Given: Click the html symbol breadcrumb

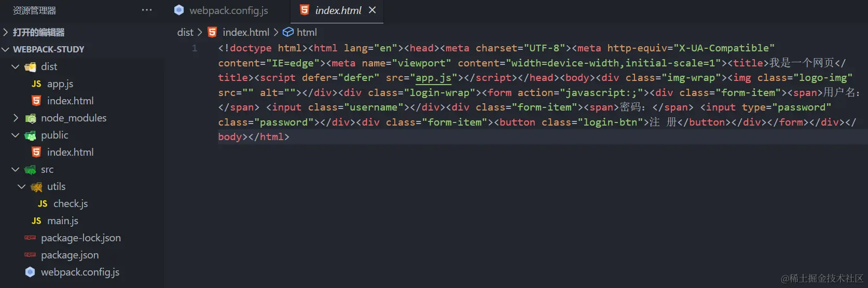Looking at the screenshot, I should click(x=307, y=32).
